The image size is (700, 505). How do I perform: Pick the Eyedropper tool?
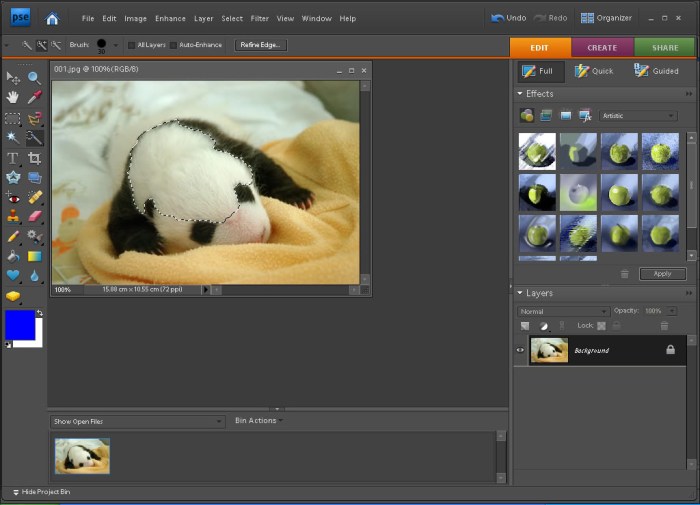click(34, 97)
